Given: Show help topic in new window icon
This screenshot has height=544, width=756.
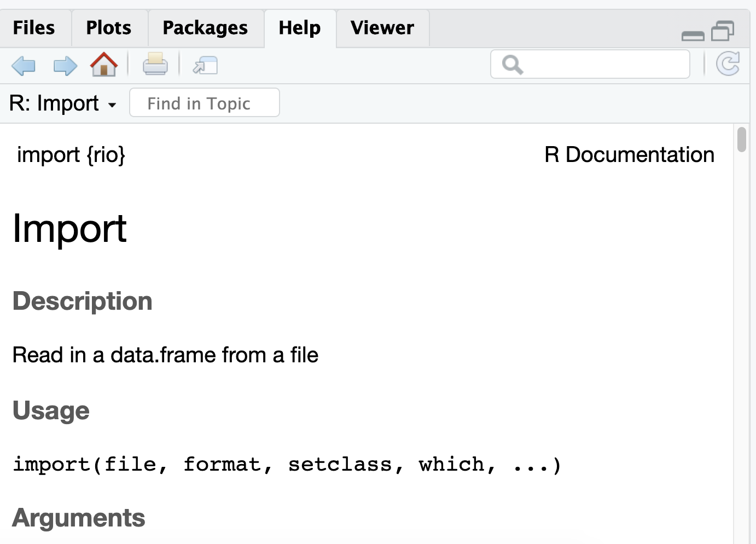Looking at the screenshot, I should (205, 66).
